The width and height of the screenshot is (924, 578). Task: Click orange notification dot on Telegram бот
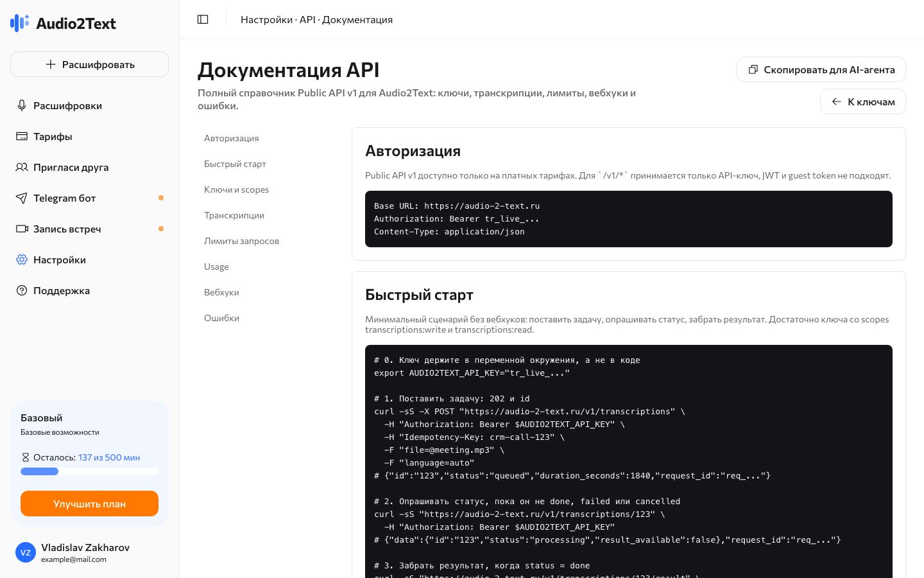161,198
